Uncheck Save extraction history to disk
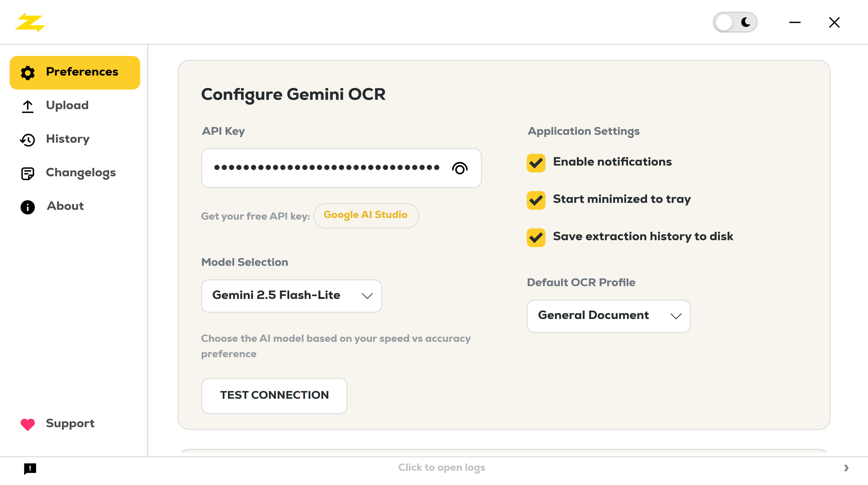 tap(536, 237)
